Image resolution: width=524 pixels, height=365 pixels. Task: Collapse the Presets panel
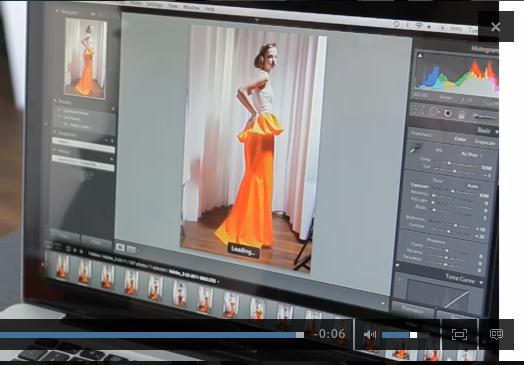pos(55,101)
